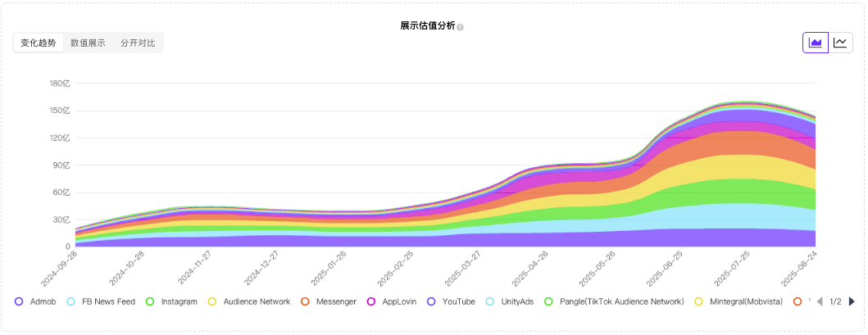Screen dimensions: 868x335
Task: Go to previous legend page
Action: click(820, 301)
